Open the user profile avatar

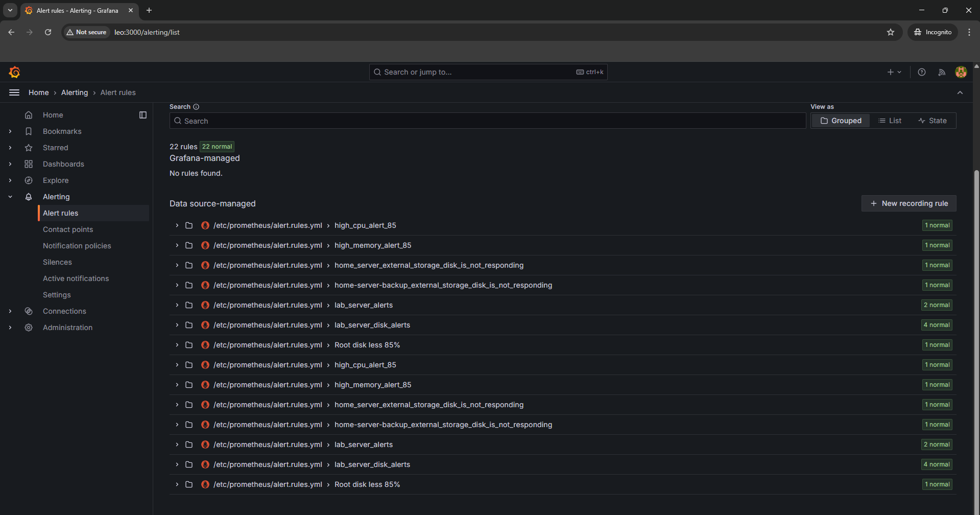pyautogui.click(x=961, y=72)
